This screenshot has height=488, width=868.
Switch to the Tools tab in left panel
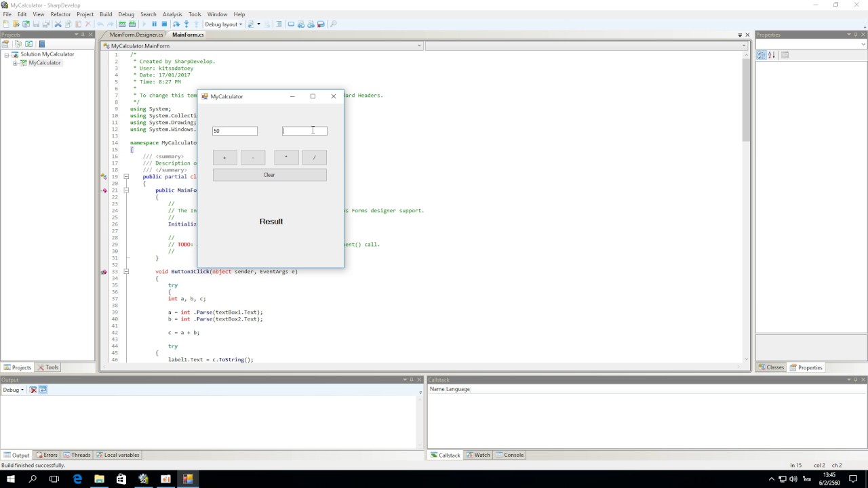48,367
